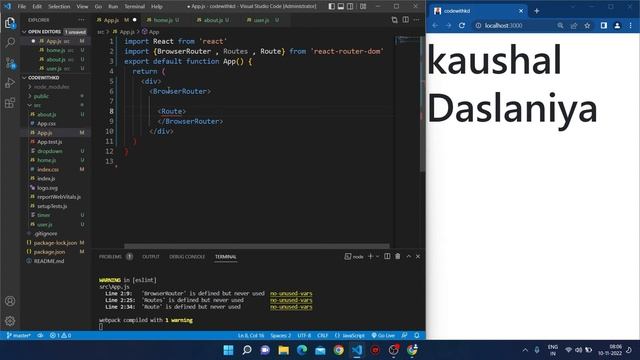The image size is (640, 360).
Task: Open Chrome from the taskbar
Action: 338,350
